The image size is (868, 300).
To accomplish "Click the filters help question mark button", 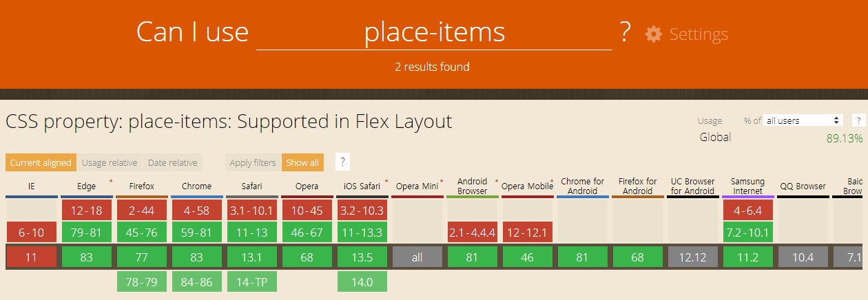I will 342,162.
